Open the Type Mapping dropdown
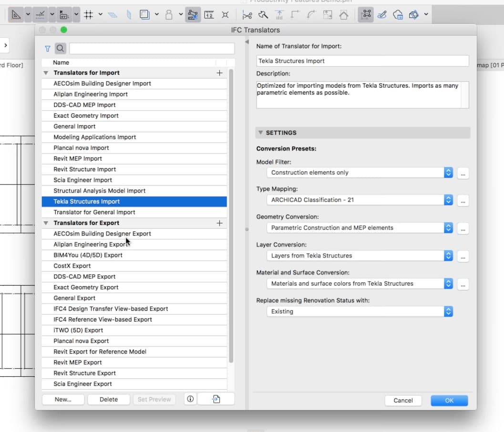This screenshot has height=432, width=504. 360,200
